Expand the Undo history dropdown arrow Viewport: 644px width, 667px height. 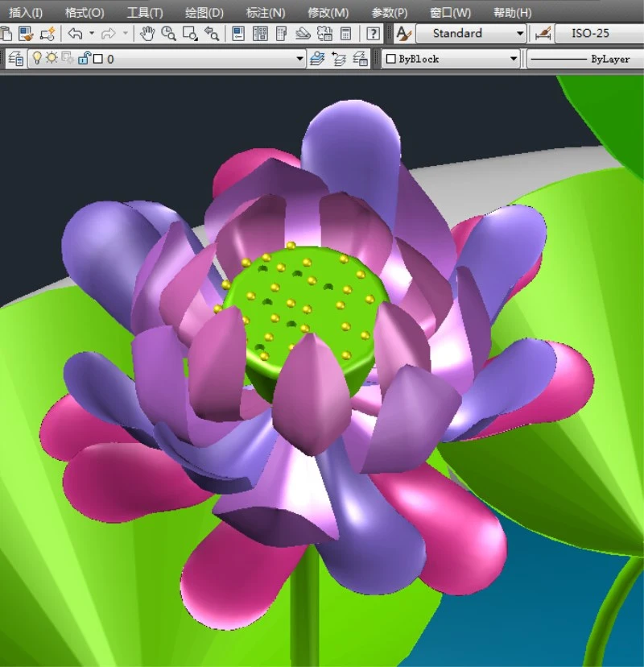(92, 33)
